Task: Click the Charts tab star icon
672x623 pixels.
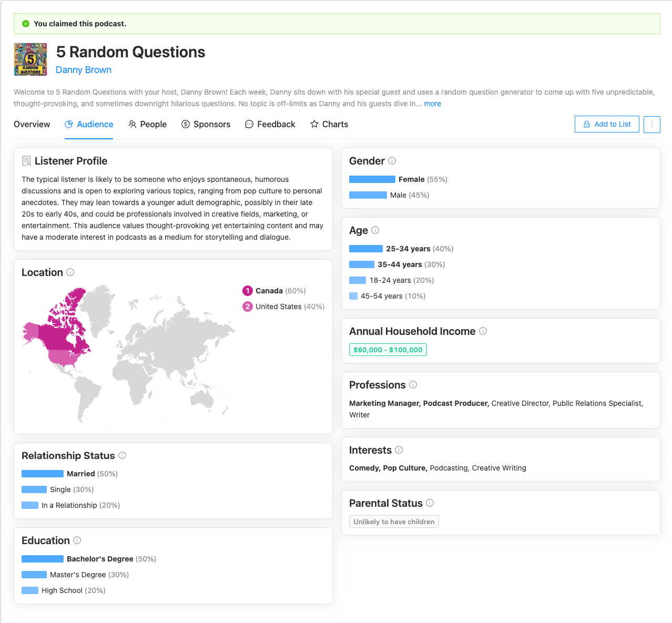Action: [314, 124]
